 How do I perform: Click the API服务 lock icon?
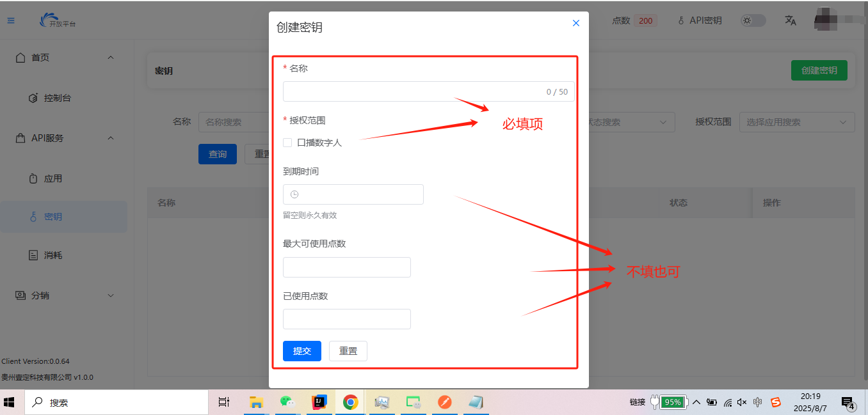pos(20,138)
